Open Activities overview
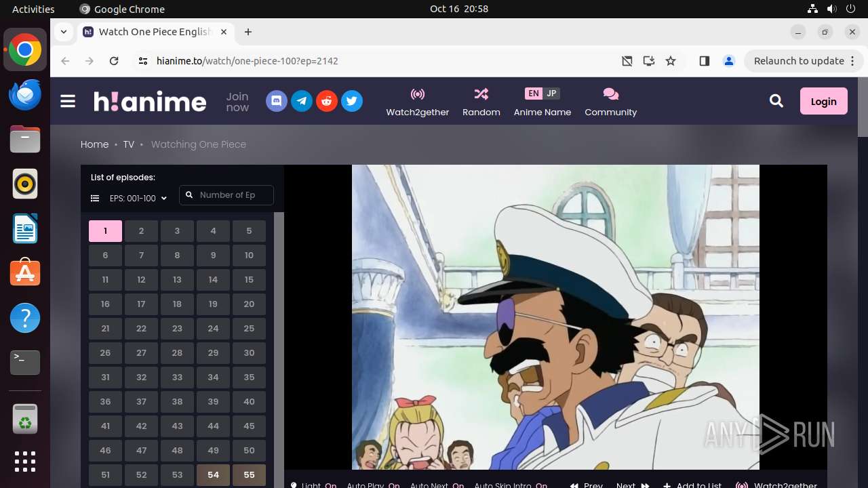Viewport: 868px width, 488px height. (x=33, y=9)
